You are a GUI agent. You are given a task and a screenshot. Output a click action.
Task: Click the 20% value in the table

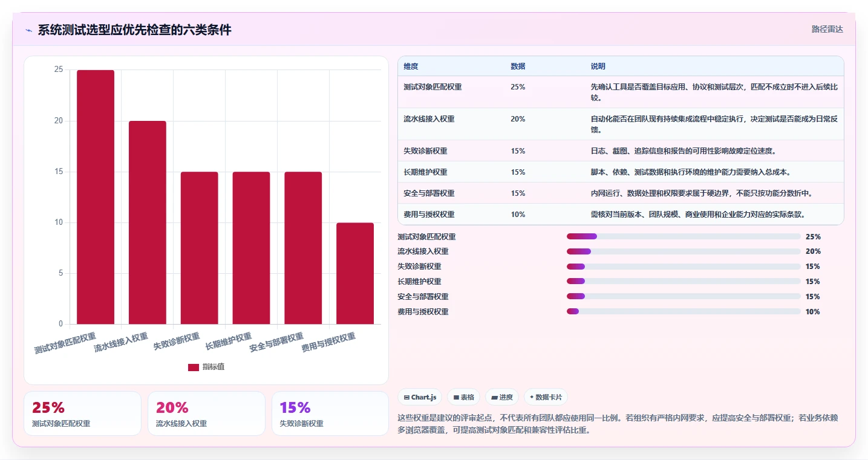coord(518,119)
